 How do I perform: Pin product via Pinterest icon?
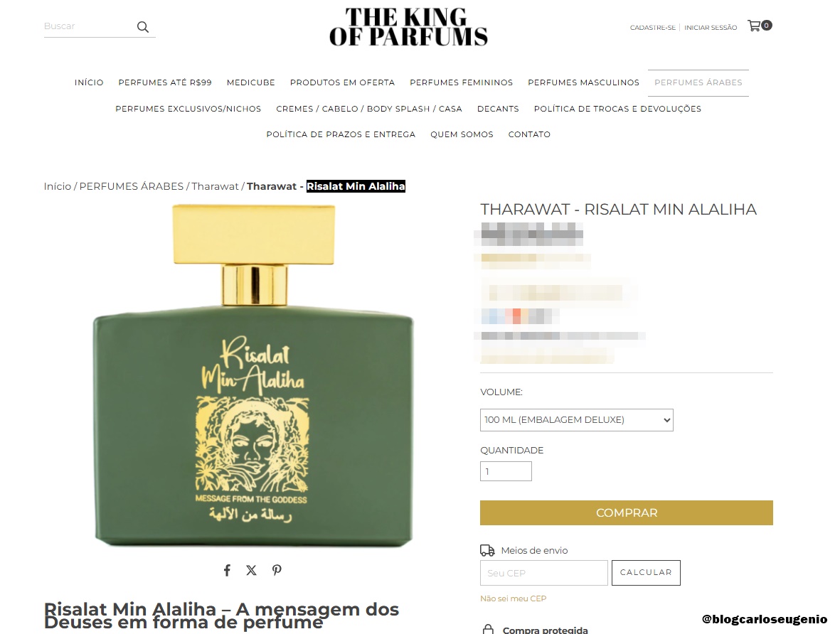[277, 570]
